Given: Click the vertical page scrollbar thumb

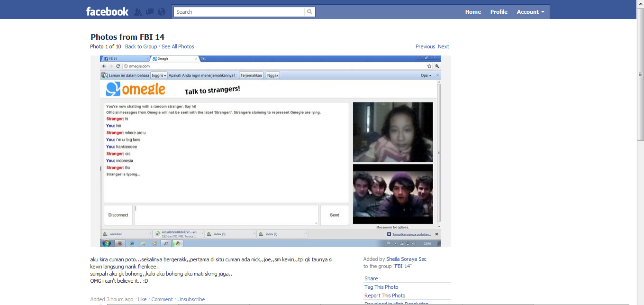Looking at the screenshot, I should pos(640,74).
